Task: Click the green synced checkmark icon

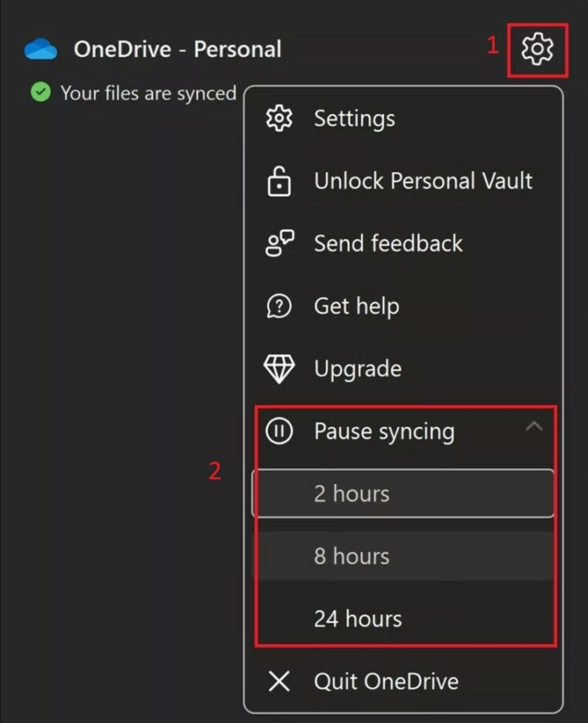Action: [x=41, y=92]
